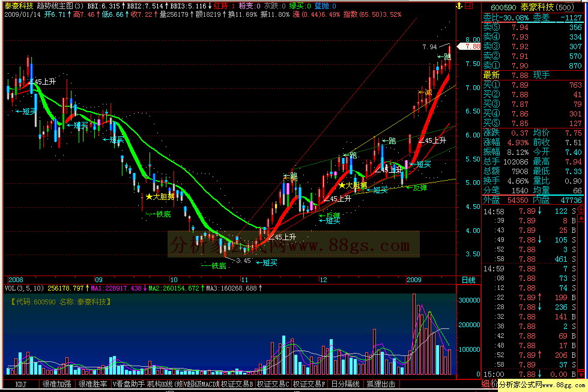Image resolution: width=588 pixels, height=392 pixels.
Task: Select the V超级MACD tab
Action: 201,384
